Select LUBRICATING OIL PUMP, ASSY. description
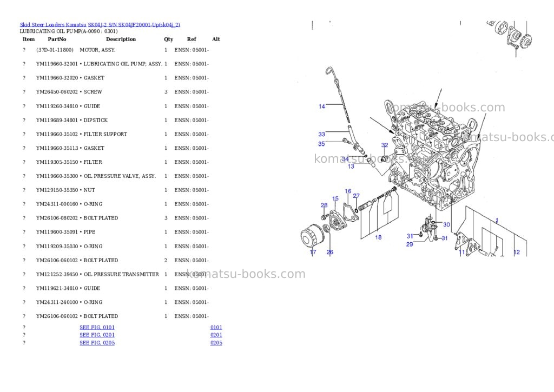 [x=123, y=64]
